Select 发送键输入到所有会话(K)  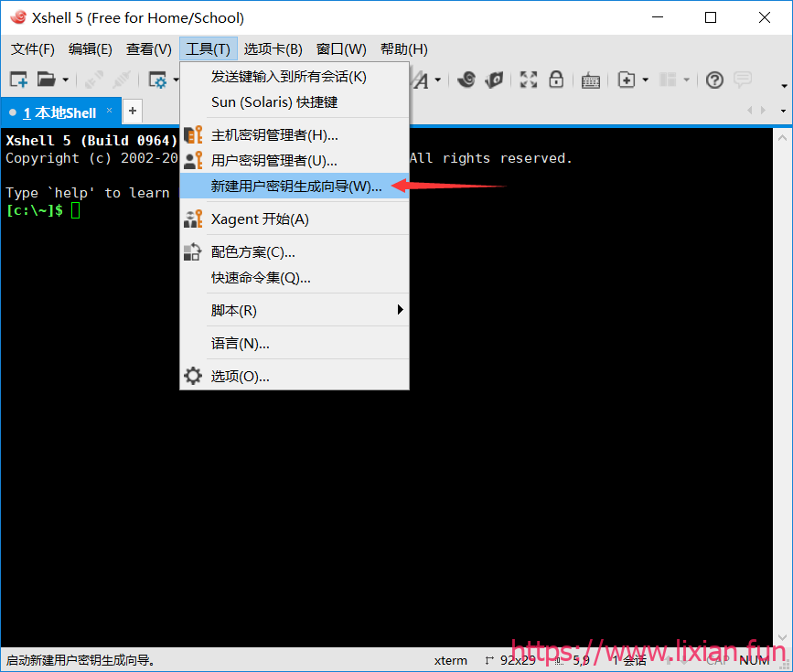pos(295,77)
